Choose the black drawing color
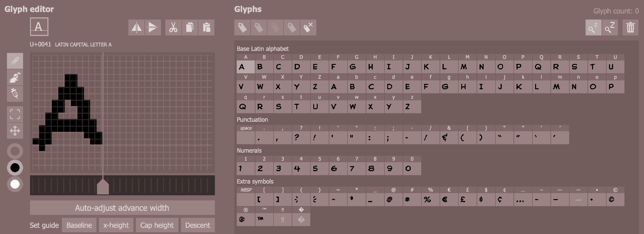 [x=15, y=168]
